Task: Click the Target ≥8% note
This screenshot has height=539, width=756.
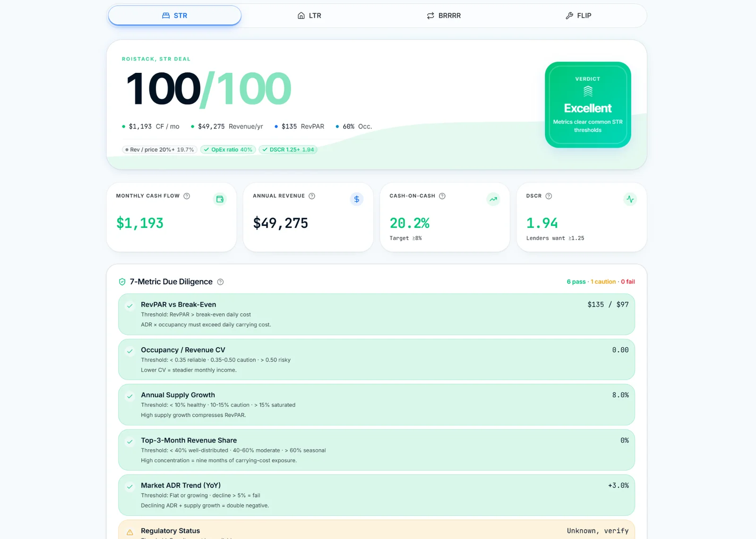Action: pos(405,238)
